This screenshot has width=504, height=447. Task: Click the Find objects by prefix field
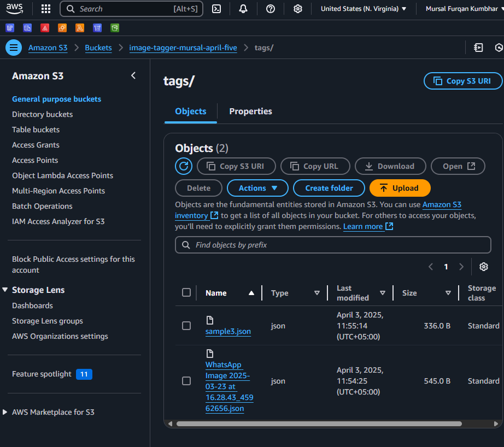333,245
